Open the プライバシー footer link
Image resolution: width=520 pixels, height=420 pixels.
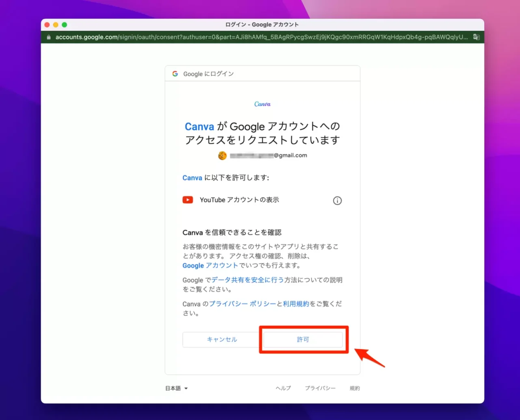[320, 388]
